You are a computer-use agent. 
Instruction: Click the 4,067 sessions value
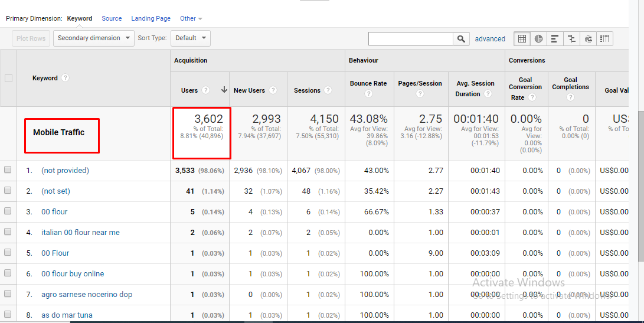point(301,170)
